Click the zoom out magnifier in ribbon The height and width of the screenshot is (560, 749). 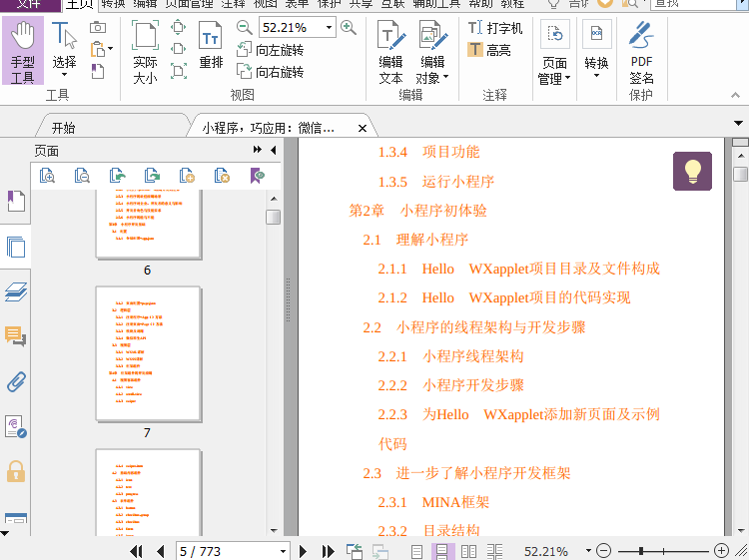tap(244, 28)
